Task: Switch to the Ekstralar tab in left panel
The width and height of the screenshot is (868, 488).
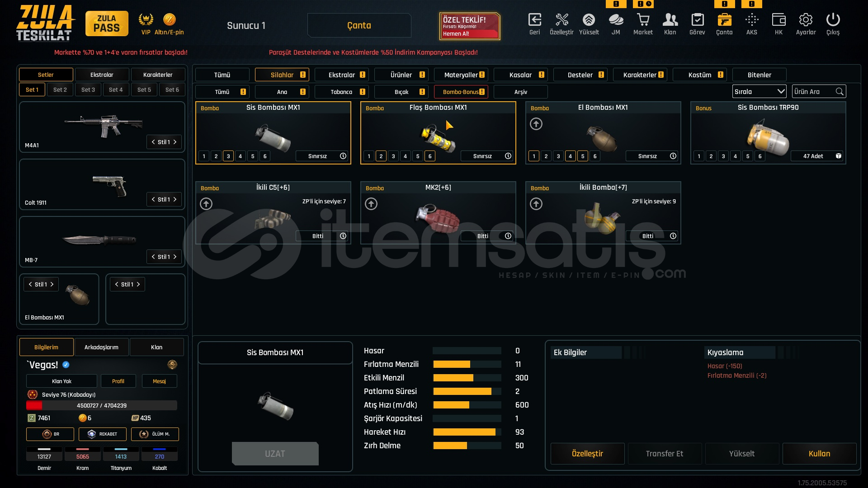Action: [x=102, y=75]
